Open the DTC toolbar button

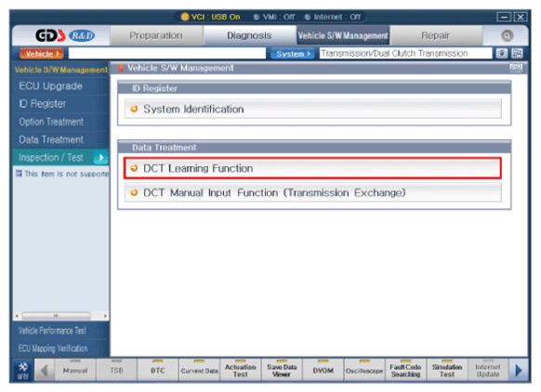click(158, 371)
